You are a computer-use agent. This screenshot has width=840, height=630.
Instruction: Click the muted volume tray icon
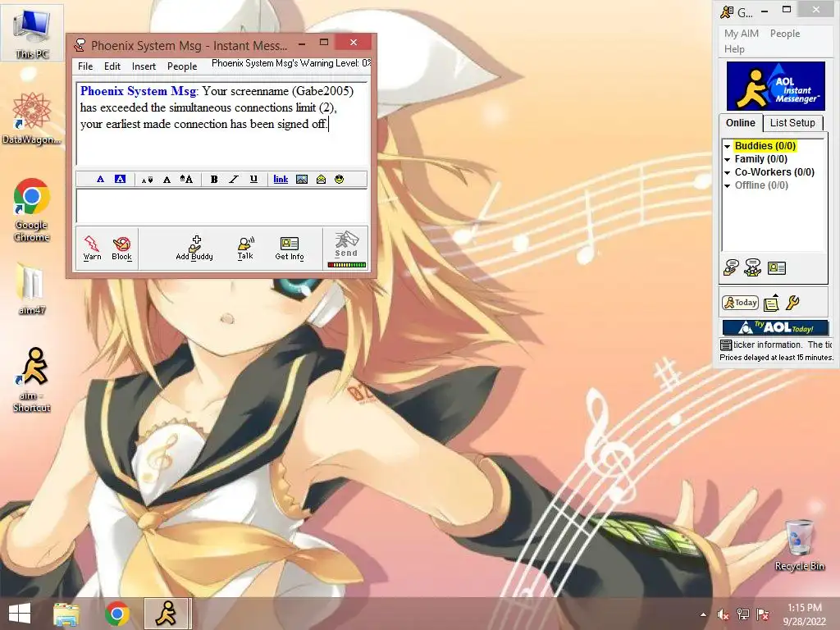click(x=724, y=614)
